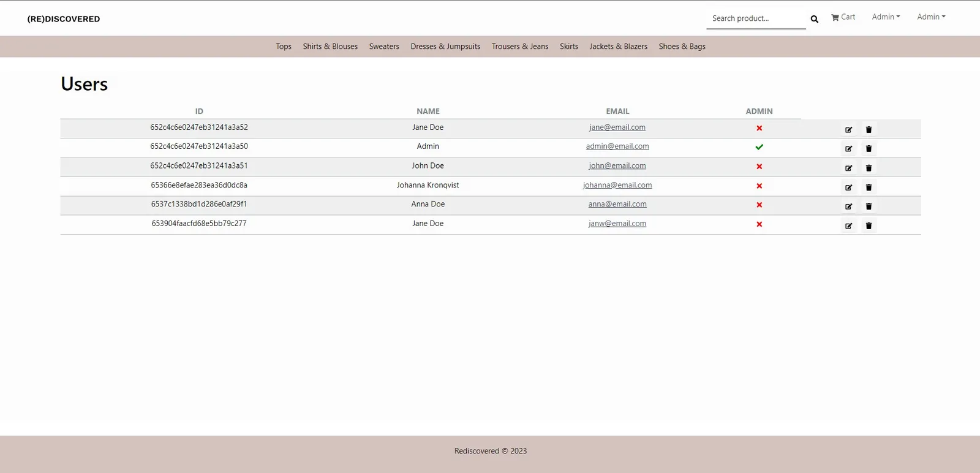Image resolution: width=980 pixels, height=473 pixels.
Task: Browse the Skirts category
Action: tap(569, 47)
